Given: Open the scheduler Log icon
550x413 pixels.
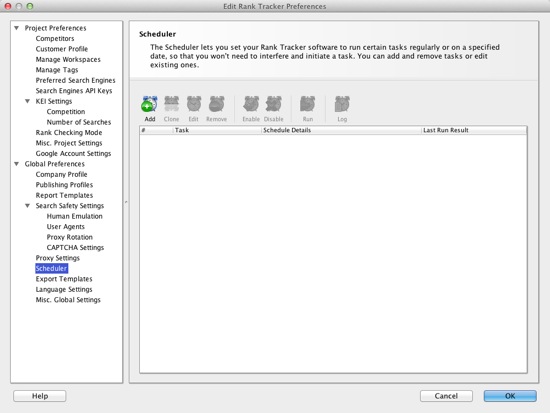Looking at the screenshot, I should coord(342,104).
